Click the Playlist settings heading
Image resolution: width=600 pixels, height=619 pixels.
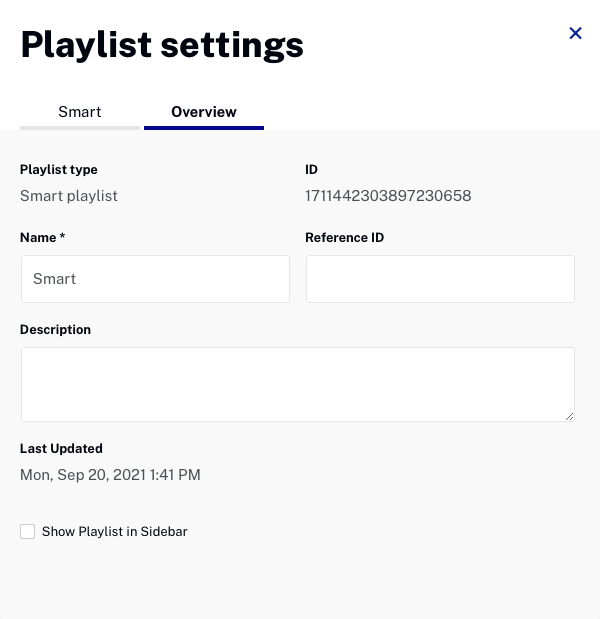(x=162, y=45)
